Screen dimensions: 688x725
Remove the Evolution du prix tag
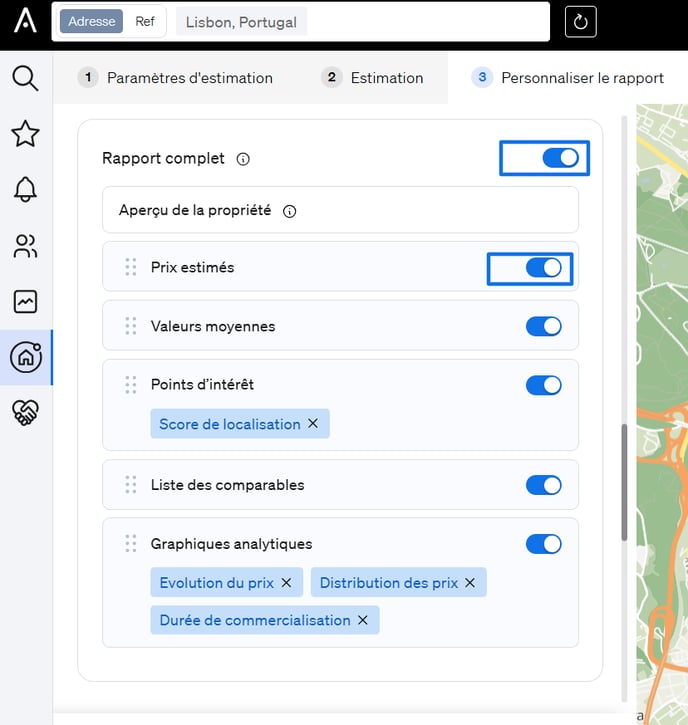coord(286,583)
